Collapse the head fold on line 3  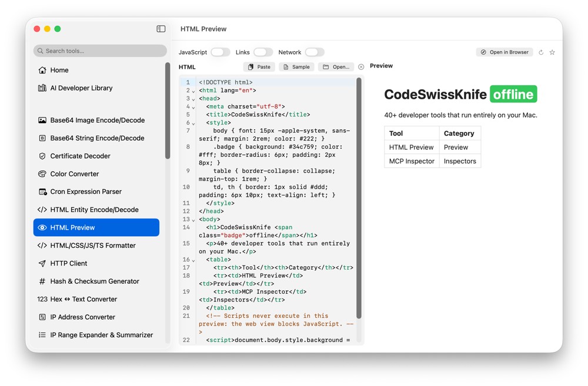[x=193, y=99]
